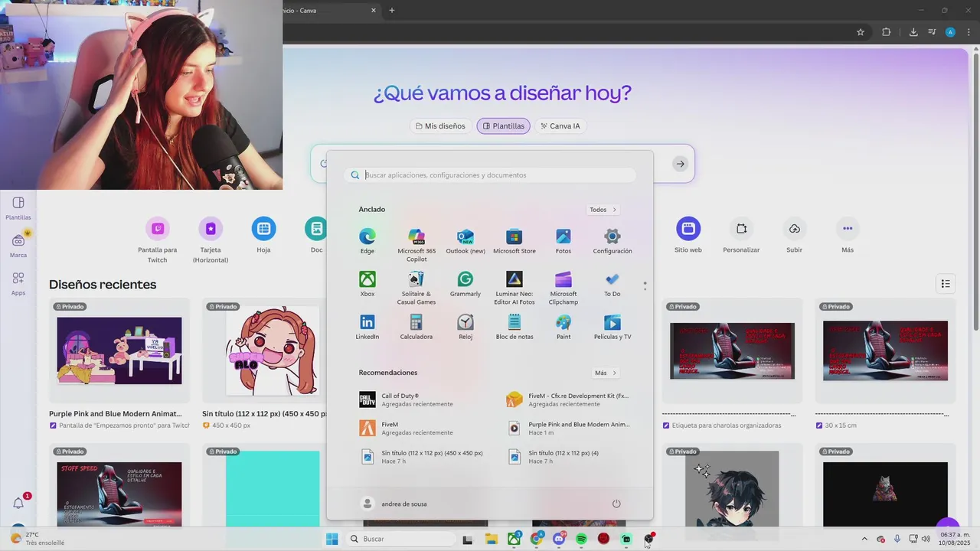Open clock showing 06:37 a. m.

click(955, 539)
